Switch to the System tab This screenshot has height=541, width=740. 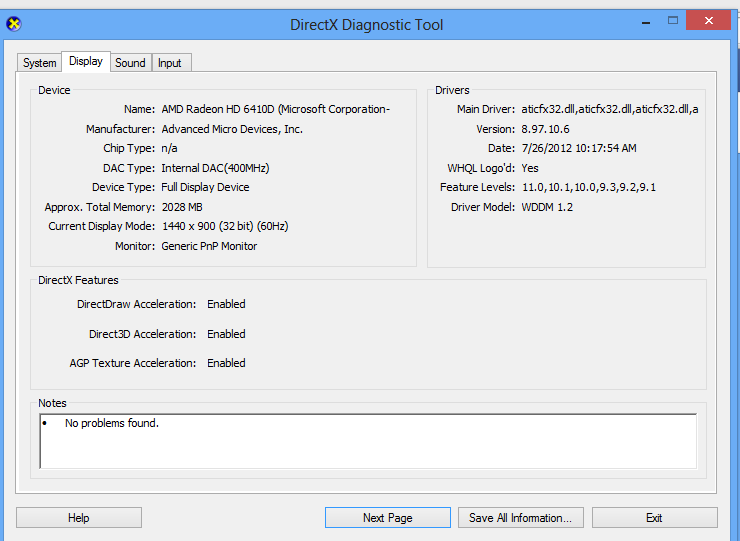[39, 63]
